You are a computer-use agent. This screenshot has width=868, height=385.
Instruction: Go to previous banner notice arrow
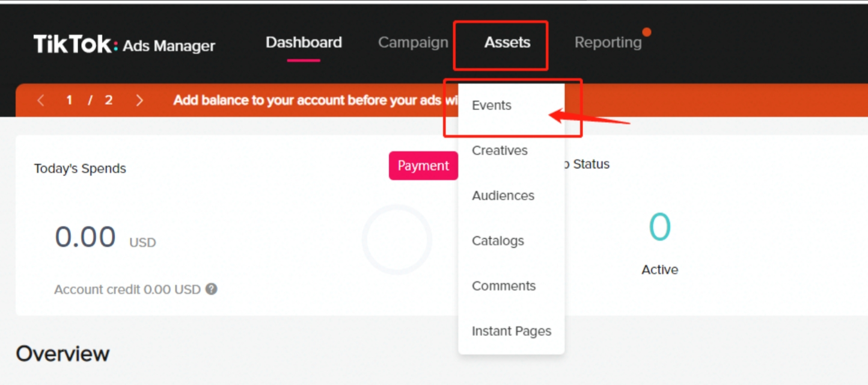point(41,100)
